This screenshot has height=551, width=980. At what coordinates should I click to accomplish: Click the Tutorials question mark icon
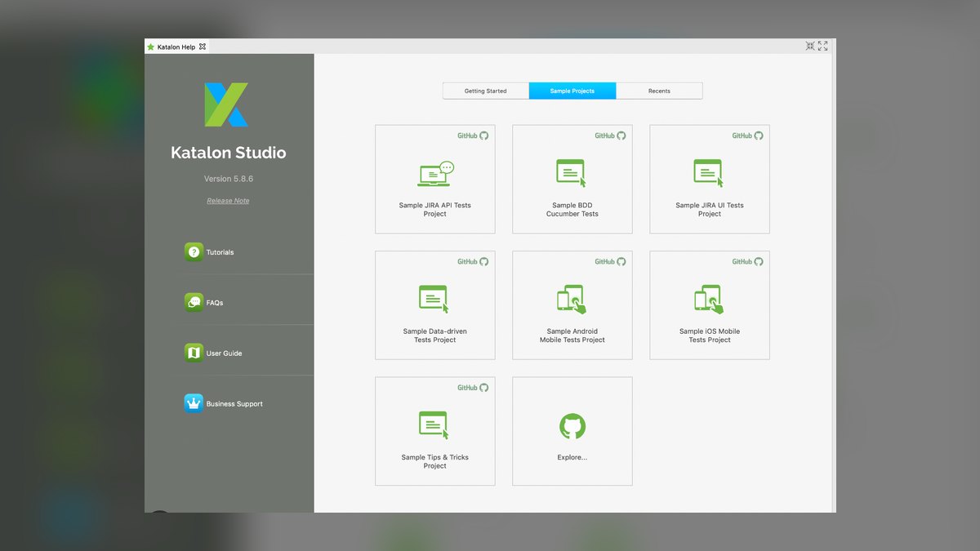point(194,252)
